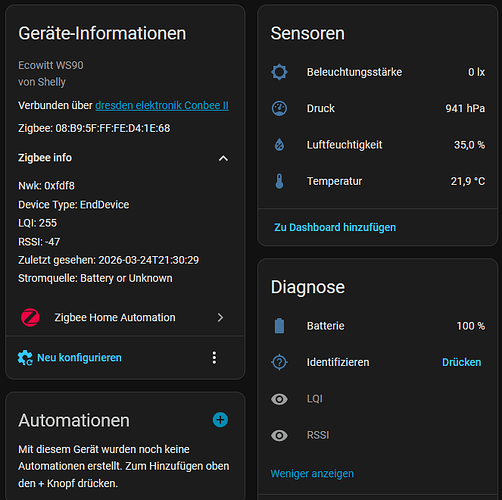Click the Druck gauge icon
Image resolution: width=502 pixels, height=500 pixels.
coord(279,108)
